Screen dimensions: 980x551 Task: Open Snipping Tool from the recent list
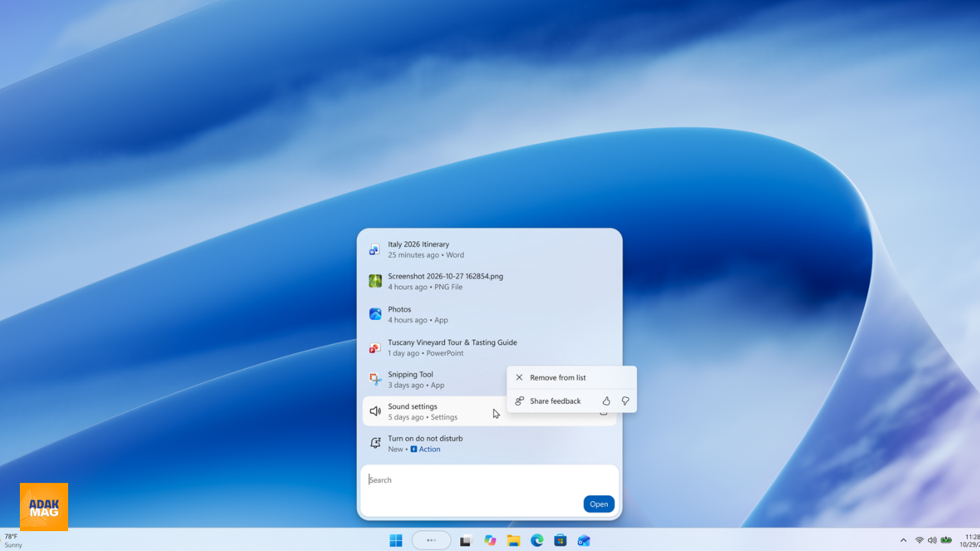(434, 380)
